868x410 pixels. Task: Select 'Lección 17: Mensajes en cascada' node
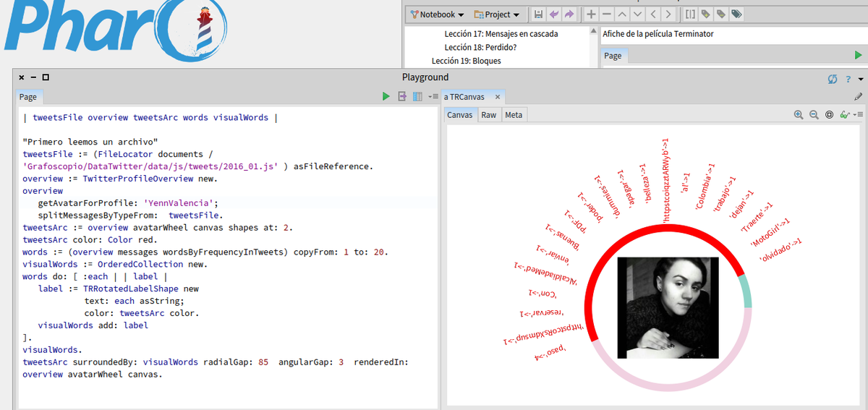[501, 34]
